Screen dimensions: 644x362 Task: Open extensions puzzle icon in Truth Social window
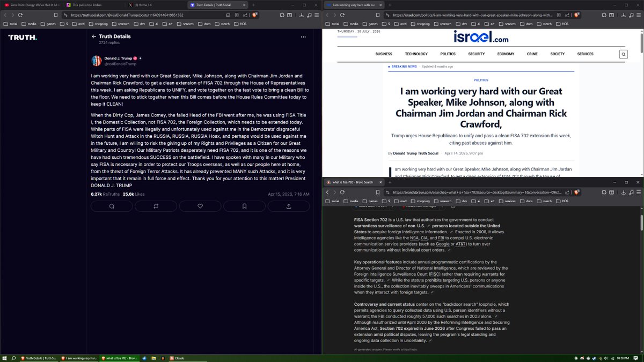coord(282,15)
